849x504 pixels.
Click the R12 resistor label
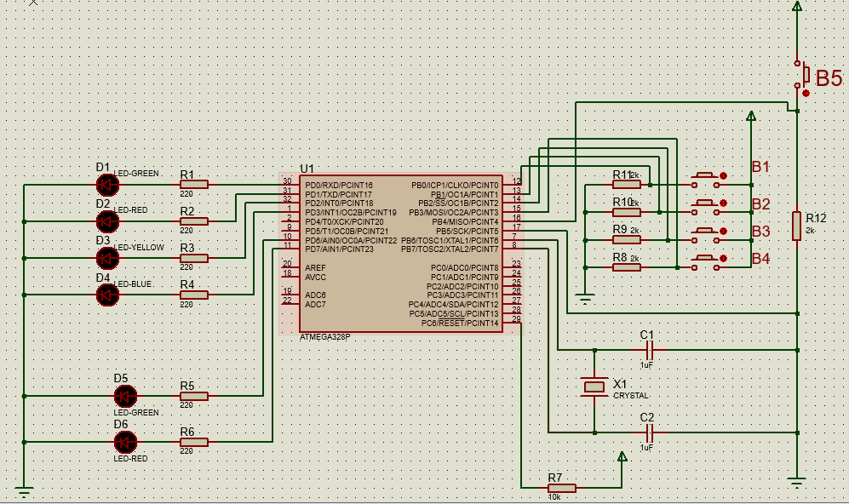point(816,218)
